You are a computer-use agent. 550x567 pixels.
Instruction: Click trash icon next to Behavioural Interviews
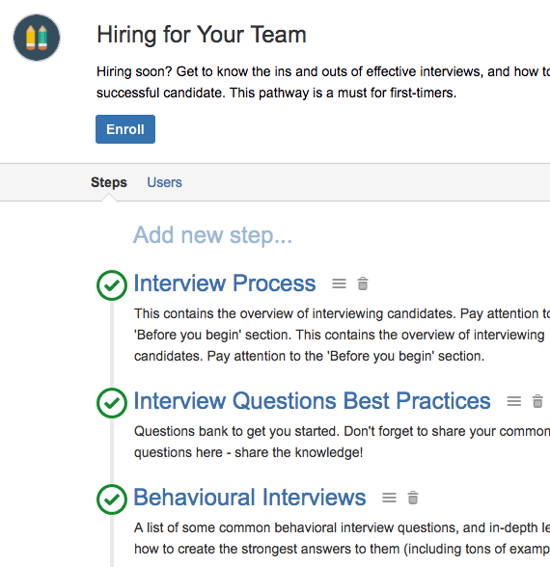pos(413,498)
